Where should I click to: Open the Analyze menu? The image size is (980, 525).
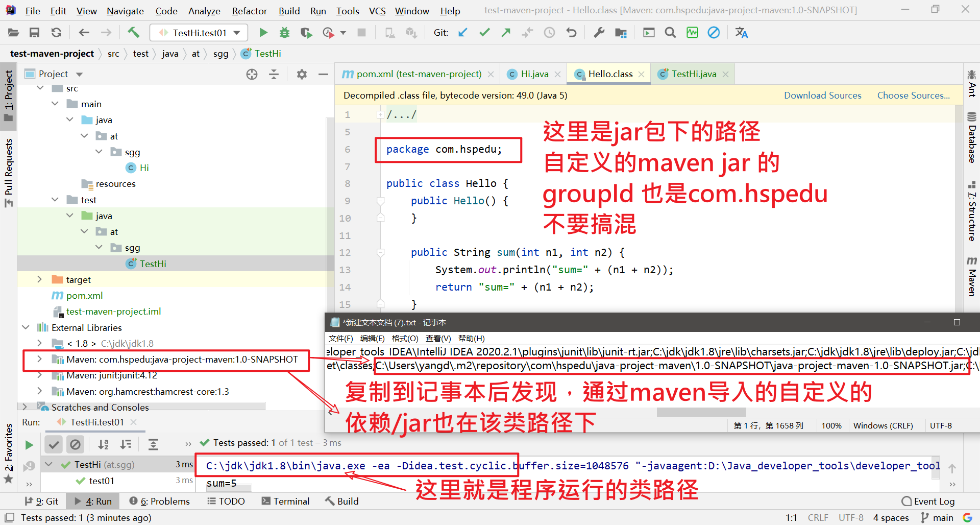pyautogui.click(x=204, y=11)
